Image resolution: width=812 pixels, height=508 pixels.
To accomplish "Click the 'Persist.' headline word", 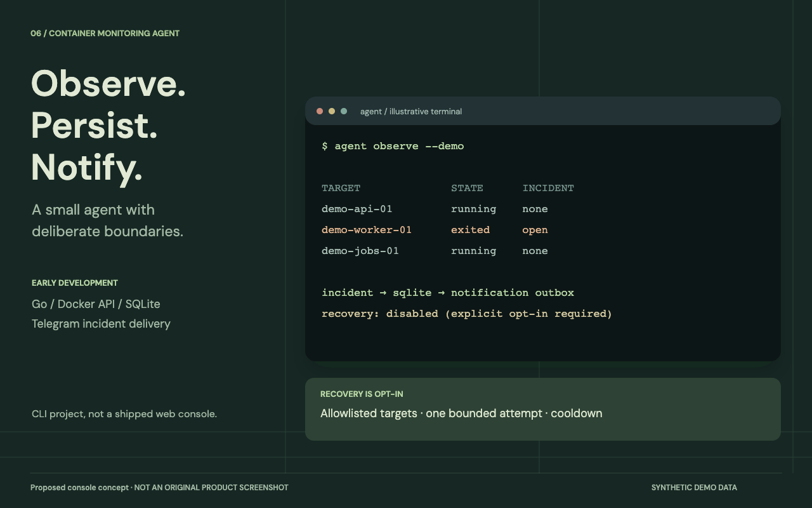I will [x=95, y=125].
